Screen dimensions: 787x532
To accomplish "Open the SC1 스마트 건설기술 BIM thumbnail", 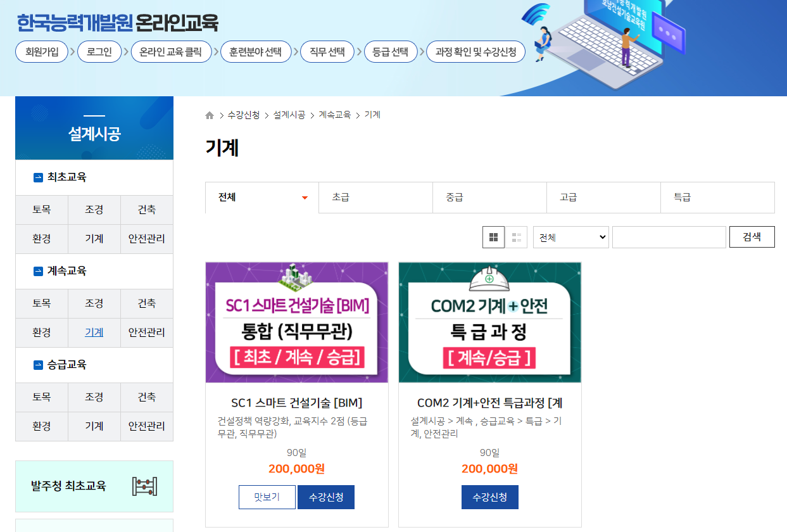I will [297, 322].
